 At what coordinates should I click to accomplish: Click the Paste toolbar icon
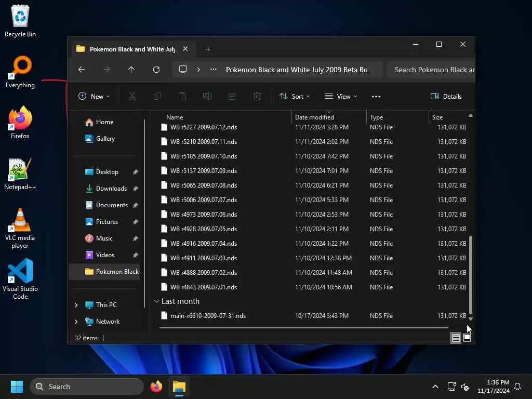click(182, 96)
